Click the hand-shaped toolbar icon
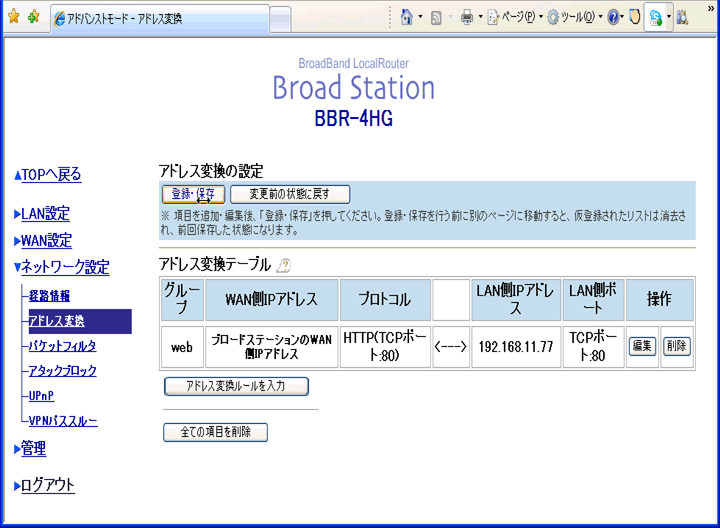 pyautogui.click(x=635, y=17)
